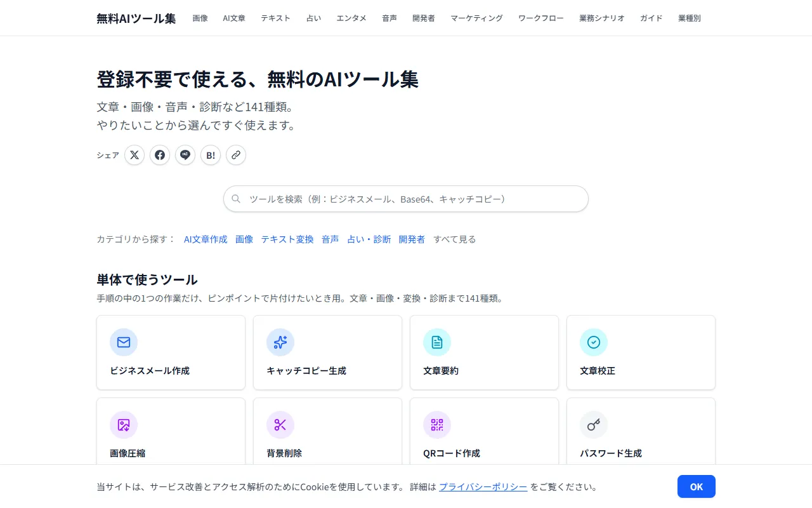Open the 占い header menu

(x=313, y=18)
